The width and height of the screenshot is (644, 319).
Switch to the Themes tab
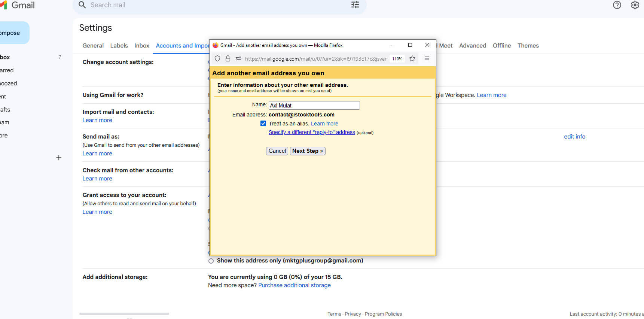(528, 46)
